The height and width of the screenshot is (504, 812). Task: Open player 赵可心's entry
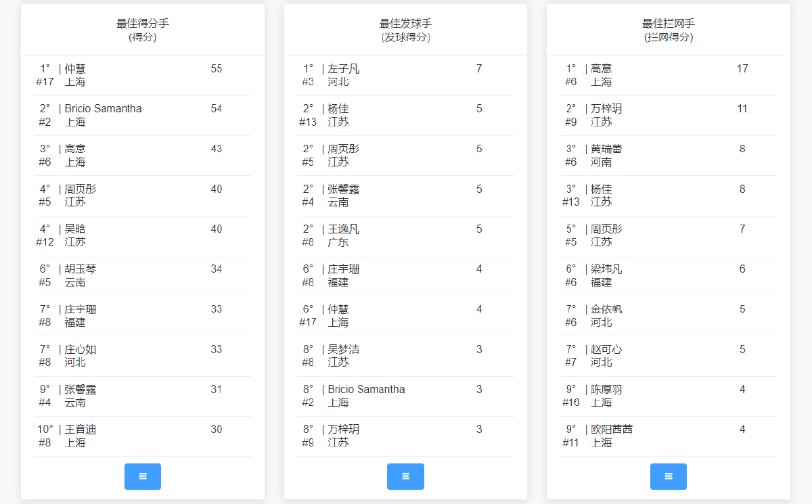606,350
